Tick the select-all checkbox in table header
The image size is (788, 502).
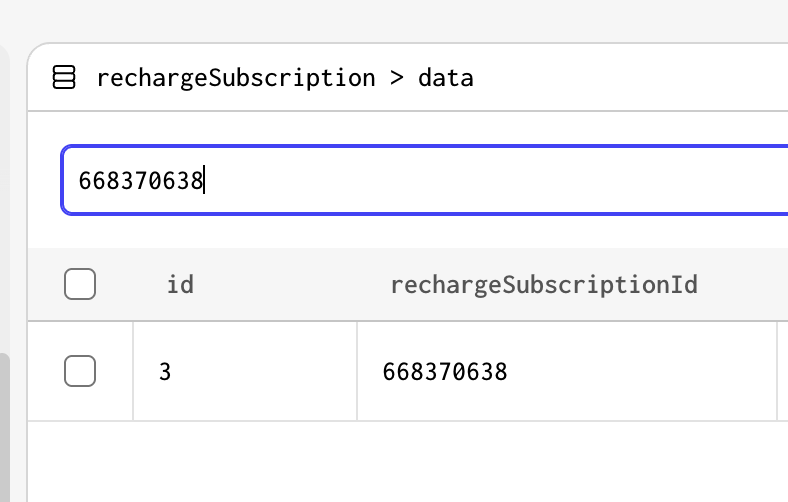tap(80, 284)
